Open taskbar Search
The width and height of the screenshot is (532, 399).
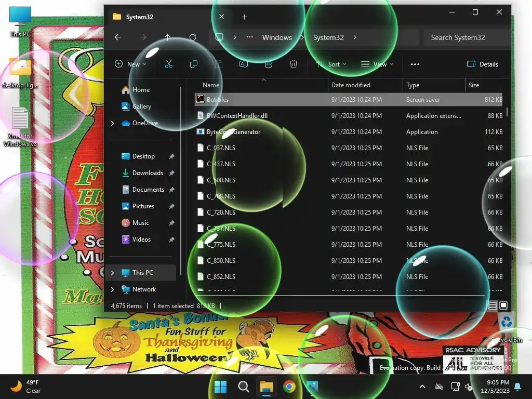point(243,387)
